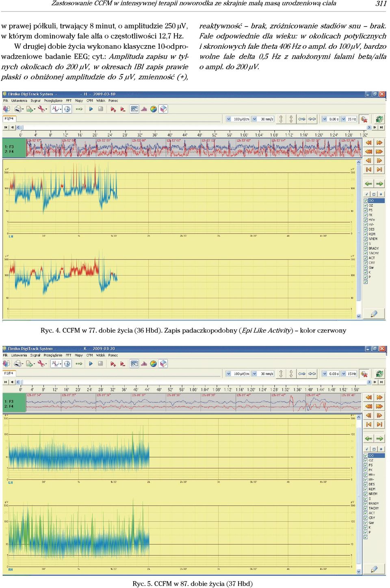
Task: Open 15 Hz filter dropdown, lower 2009-03-20 window
Action: [x=343, y=374]
